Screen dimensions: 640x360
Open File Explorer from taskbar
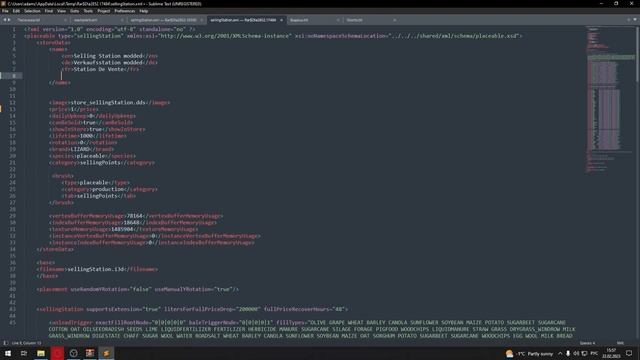point(41,353)
